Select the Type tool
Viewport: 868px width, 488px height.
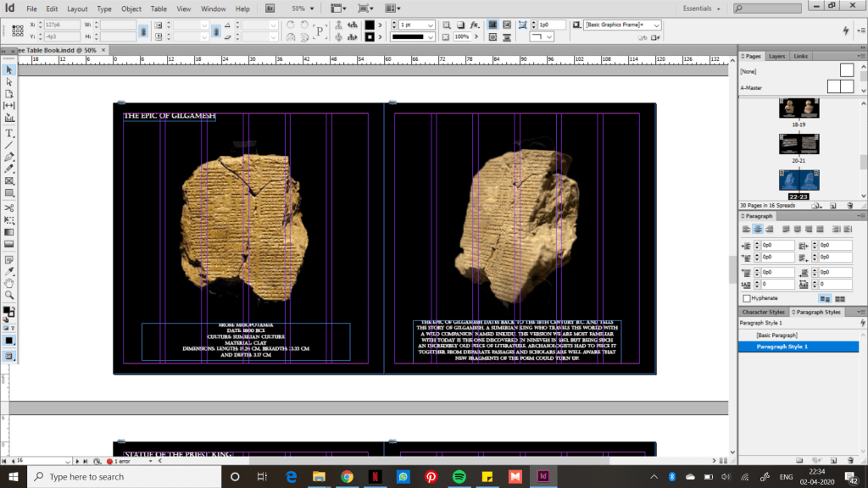point(9,134)
